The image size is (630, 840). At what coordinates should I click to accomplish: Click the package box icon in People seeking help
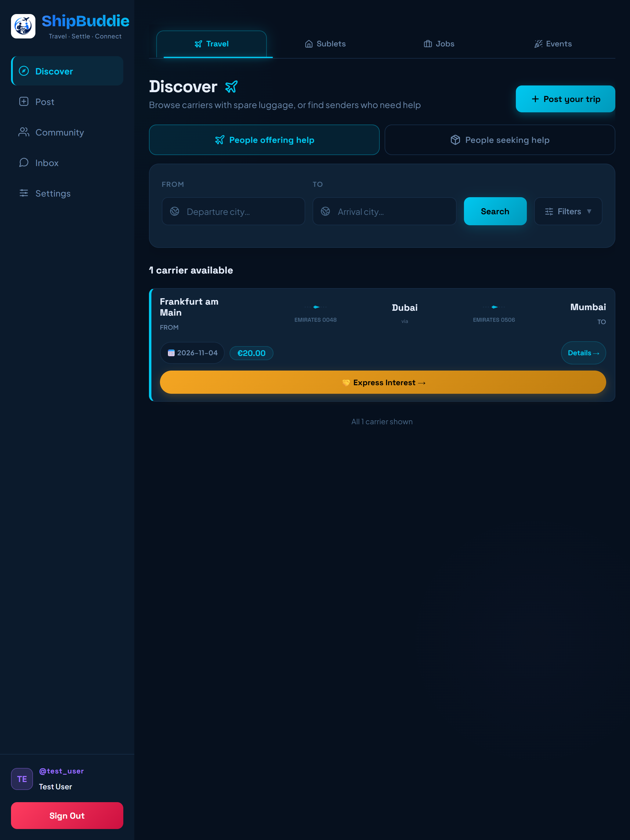(x=455, y=140)
